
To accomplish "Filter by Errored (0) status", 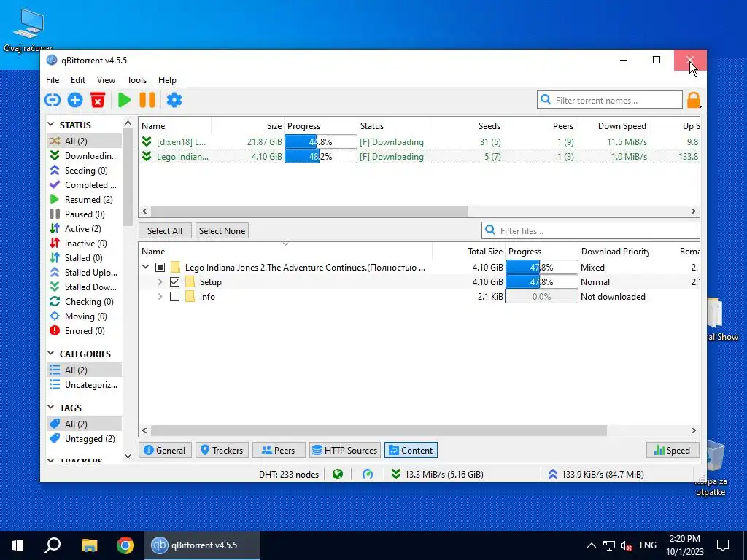I will (x=84, y=331).
